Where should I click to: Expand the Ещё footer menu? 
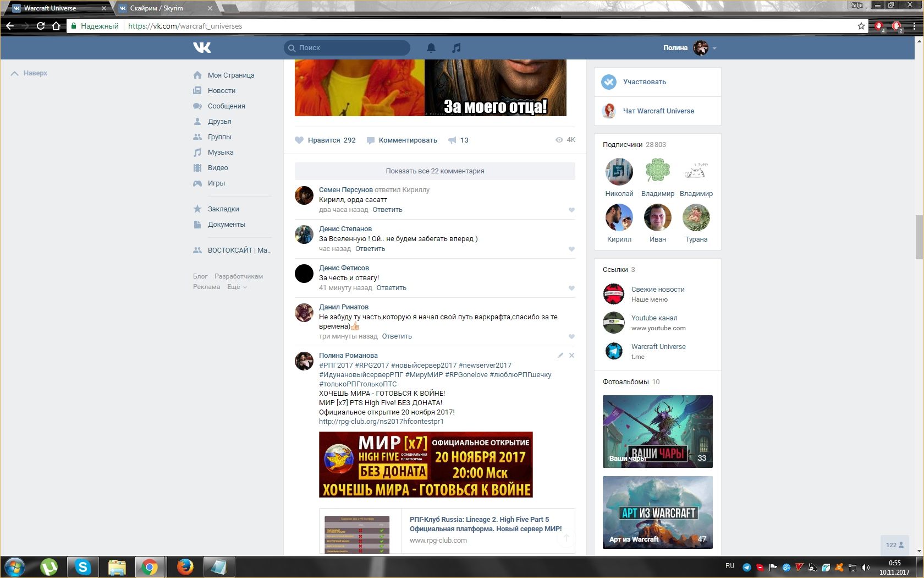click(237, 287)
